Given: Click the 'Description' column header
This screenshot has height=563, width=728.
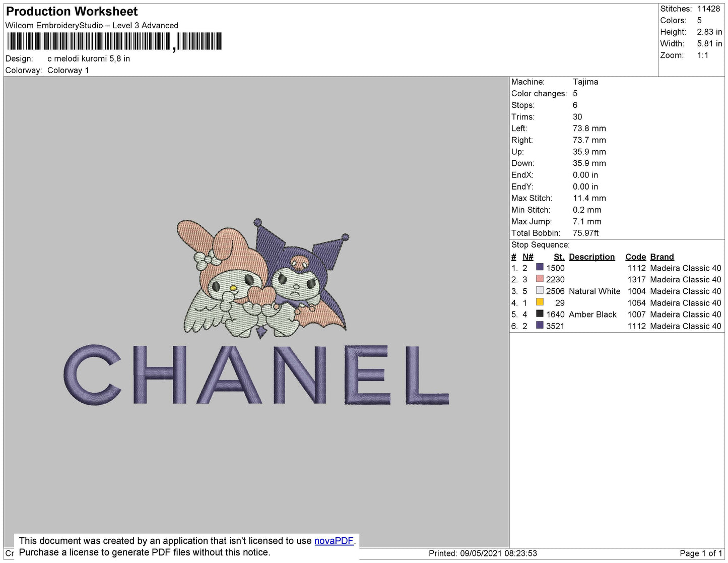Looking at the screenshot, I should click(592, 257).
